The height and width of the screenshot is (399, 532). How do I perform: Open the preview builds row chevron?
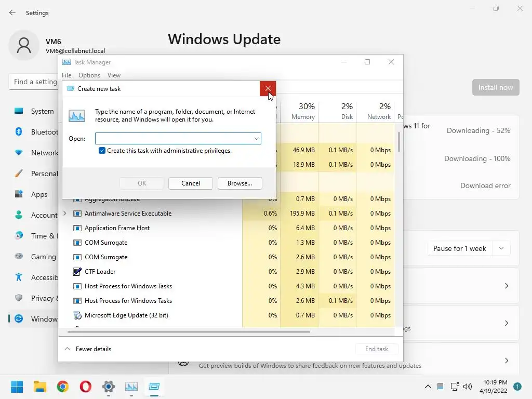[506, 361]
